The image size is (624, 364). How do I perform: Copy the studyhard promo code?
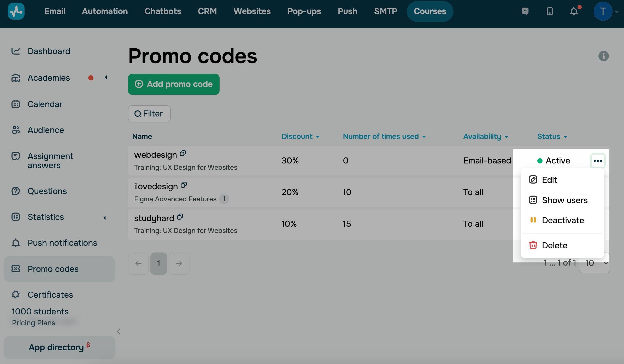pyautogui.click(x=180, y=217)
